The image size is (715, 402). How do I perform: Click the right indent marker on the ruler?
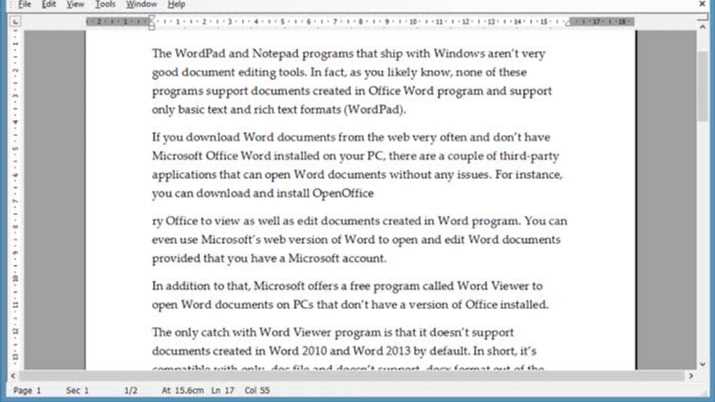pos(570,21)
